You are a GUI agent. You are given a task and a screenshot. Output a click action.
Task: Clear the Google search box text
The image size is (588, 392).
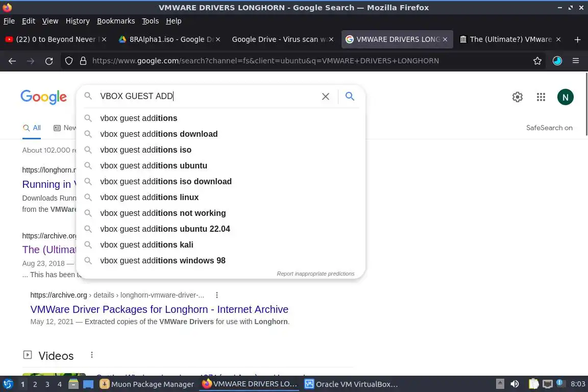(x=326, y=96)
